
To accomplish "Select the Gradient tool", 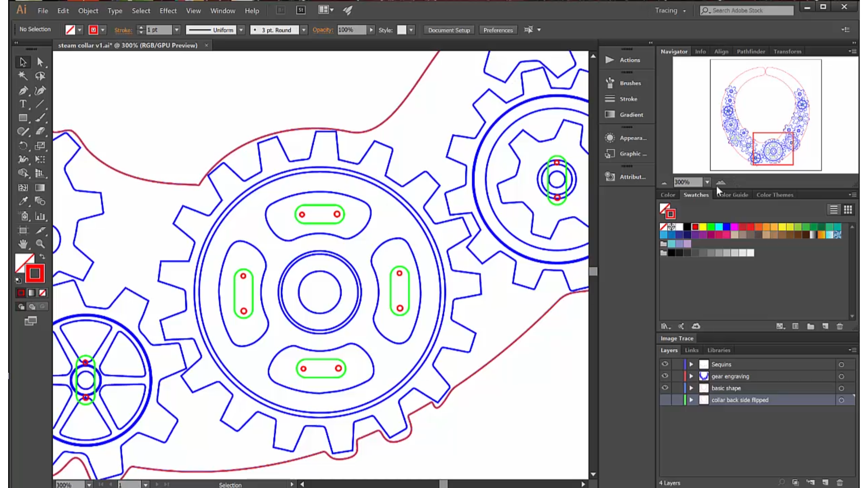I will [x=39, y=187].
